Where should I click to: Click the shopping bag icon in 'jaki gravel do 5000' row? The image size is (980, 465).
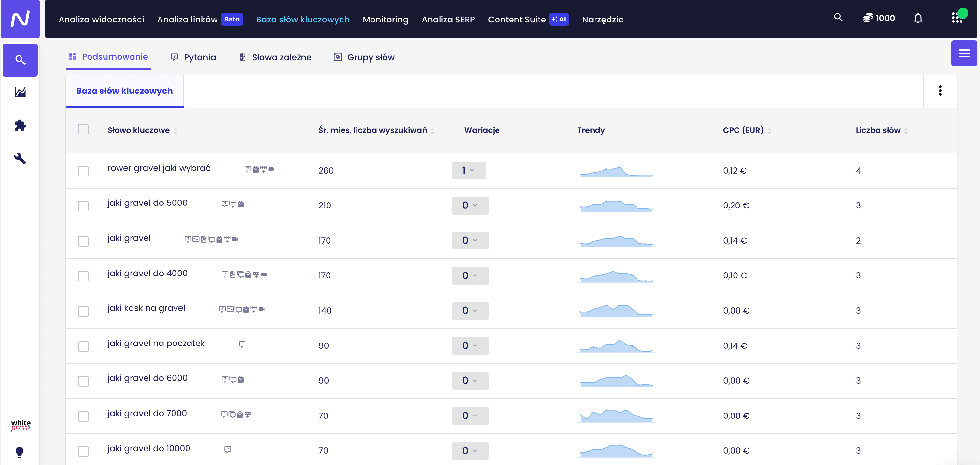tap(240, 204)
